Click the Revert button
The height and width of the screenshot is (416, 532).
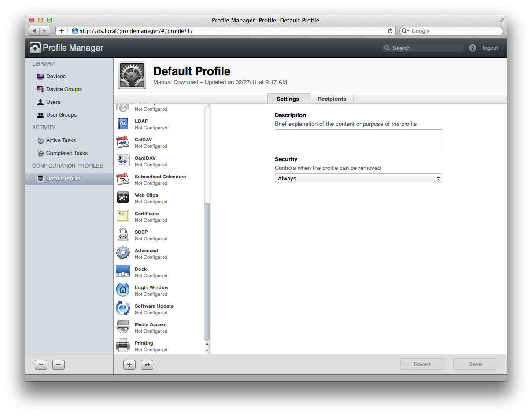(x=422, y=364)
